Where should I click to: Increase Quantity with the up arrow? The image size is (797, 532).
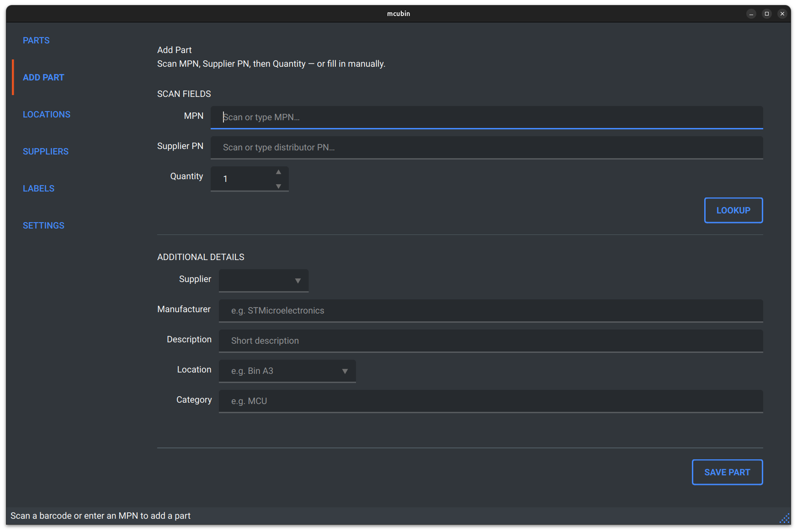click(x=278, y=172)
